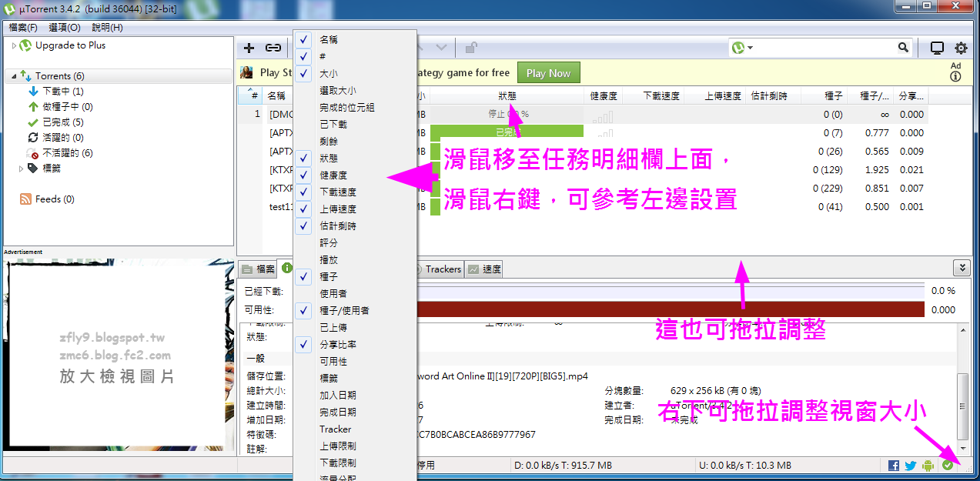Click status bar text D: 0.0 kB/s T: 915.7 MB

tap(563, 466)
